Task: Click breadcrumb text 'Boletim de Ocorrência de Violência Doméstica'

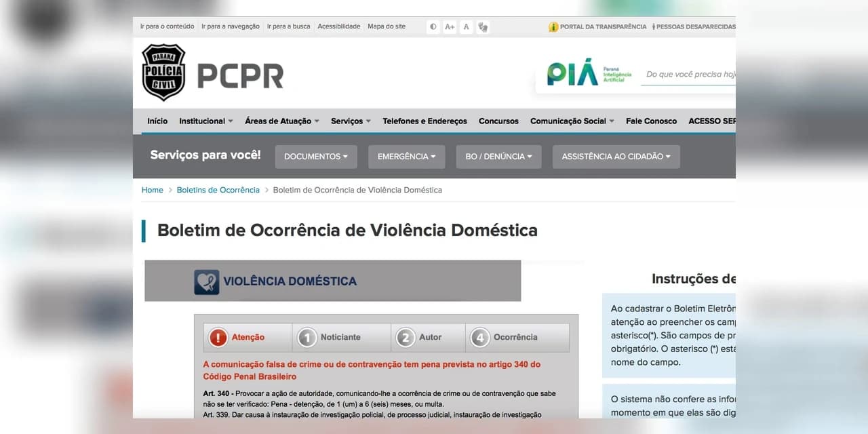Action: click(357, 190)
